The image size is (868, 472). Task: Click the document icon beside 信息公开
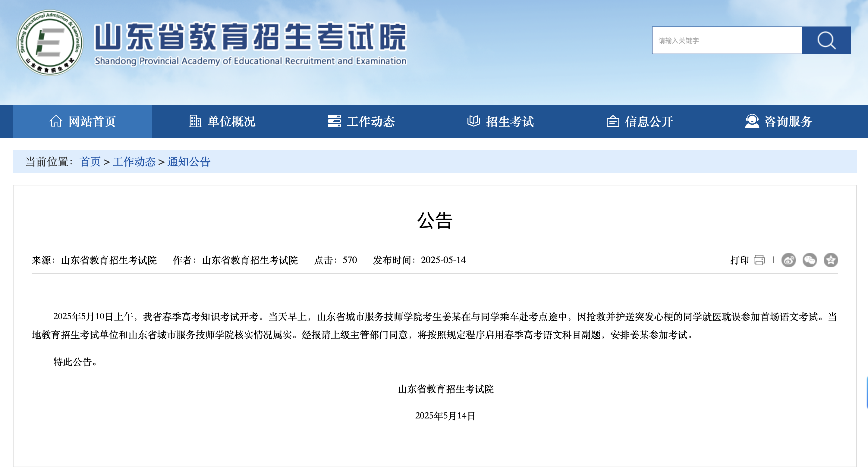[614, 121]
